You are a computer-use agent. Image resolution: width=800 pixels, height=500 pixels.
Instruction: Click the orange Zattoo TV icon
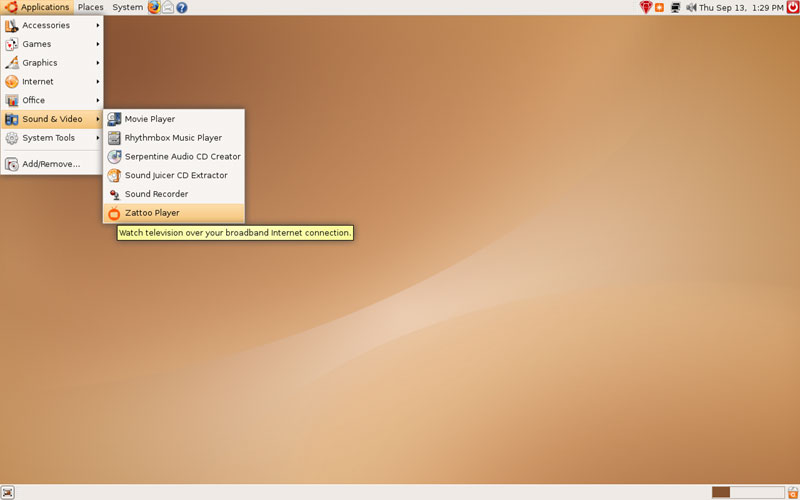(x=114, y=213)
